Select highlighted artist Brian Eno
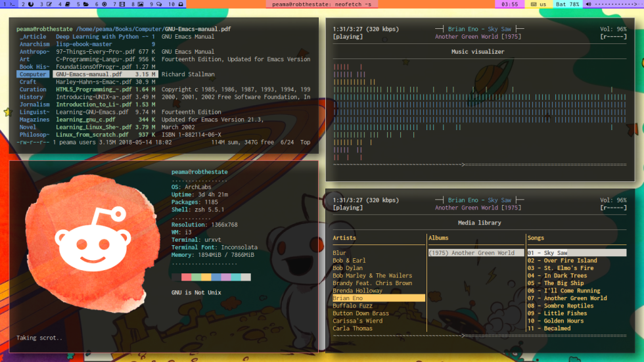 click(x=379, y=298)
